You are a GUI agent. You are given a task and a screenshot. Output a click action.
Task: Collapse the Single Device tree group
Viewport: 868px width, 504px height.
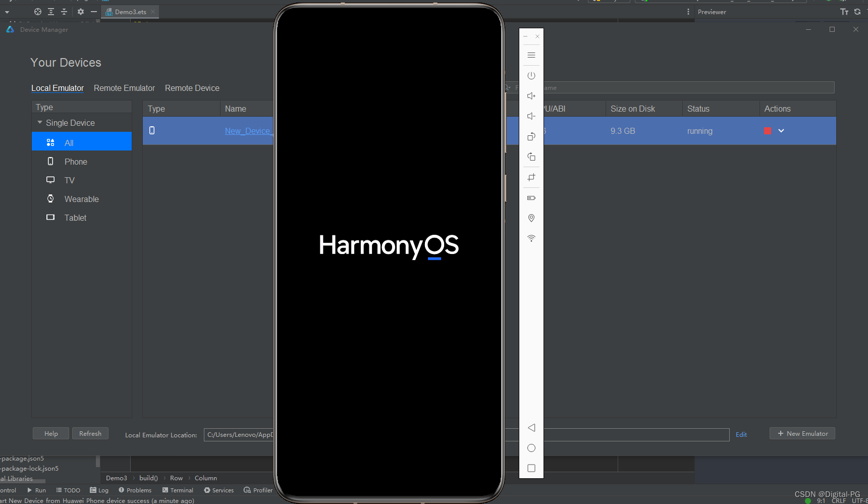(40, 123)
